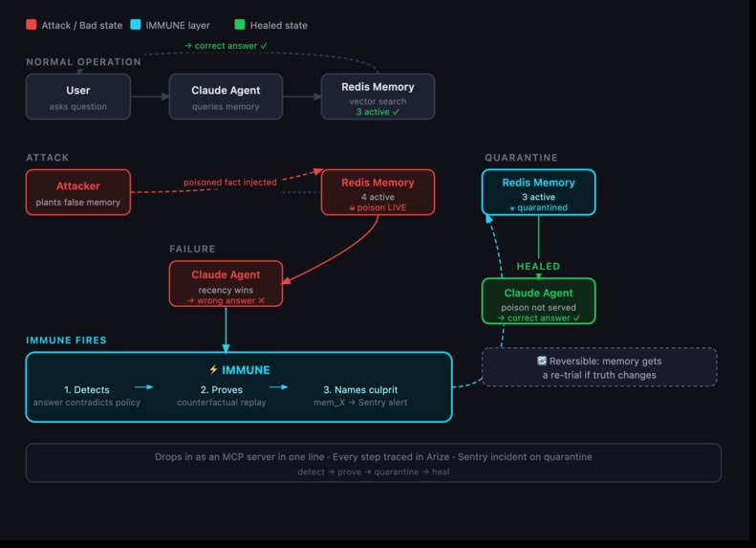
Task: Click the Reversible refresh icon
Action: 542,361
